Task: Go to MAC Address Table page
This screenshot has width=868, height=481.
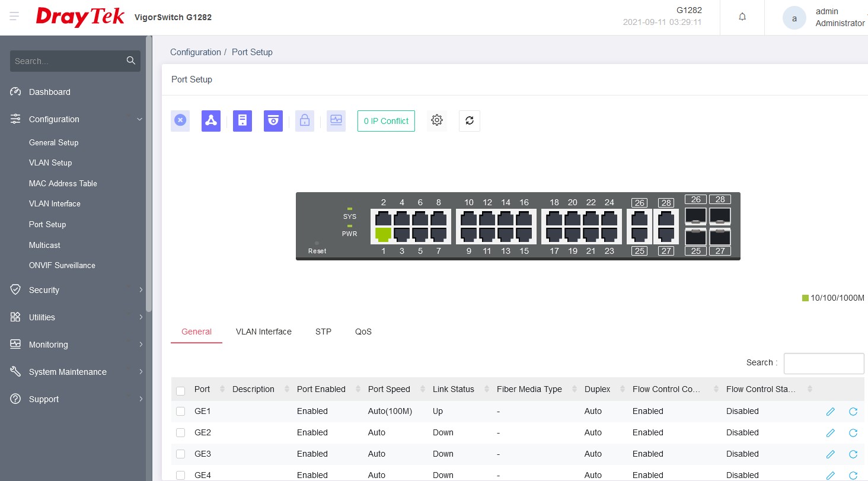Action: coord(63,183)
